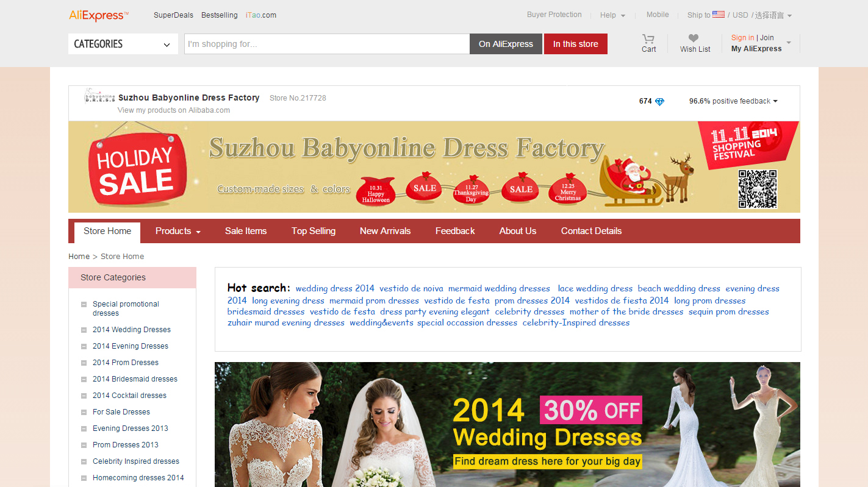Click the Sign in link
The height and width of the screenshot is (487, 868).
pos(742,38)
